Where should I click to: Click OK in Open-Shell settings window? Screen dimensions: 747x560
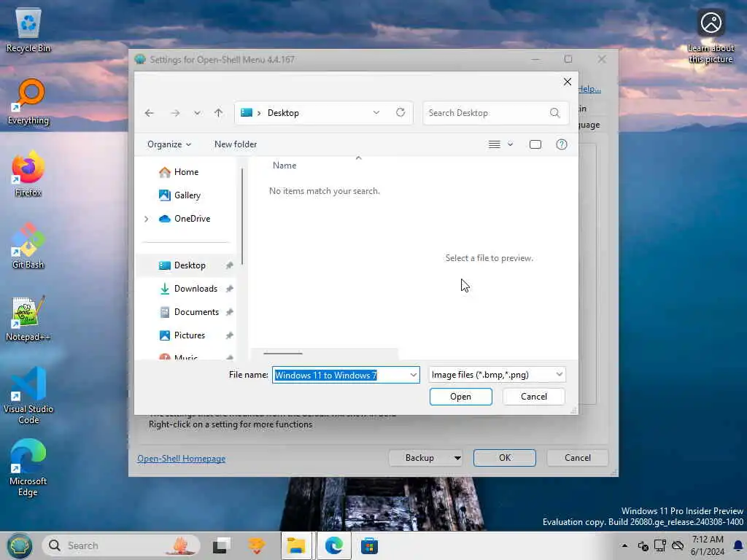tap(505, 458)
